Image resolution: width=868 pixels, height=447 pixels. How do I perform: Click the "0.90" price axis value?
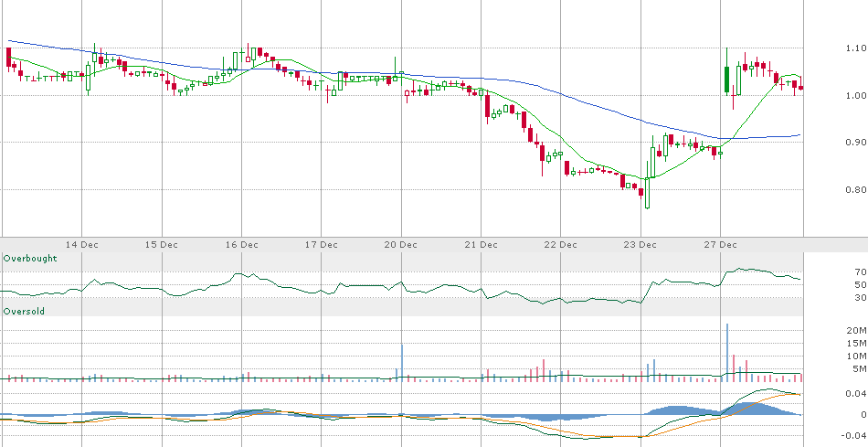coord(855,143)
